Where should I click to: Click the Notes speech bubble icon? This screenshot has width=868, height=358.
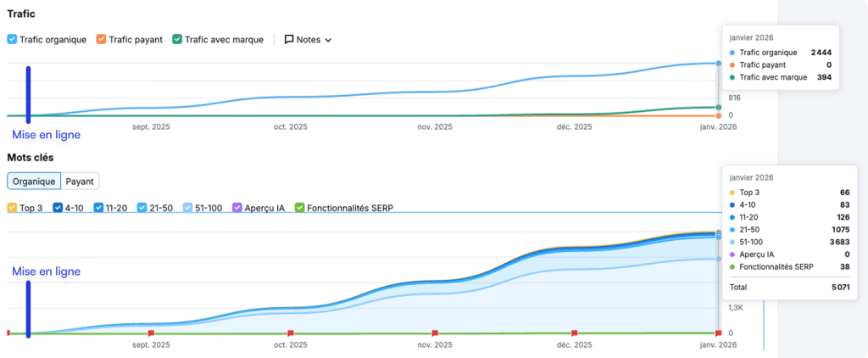[x=289, y=39]
